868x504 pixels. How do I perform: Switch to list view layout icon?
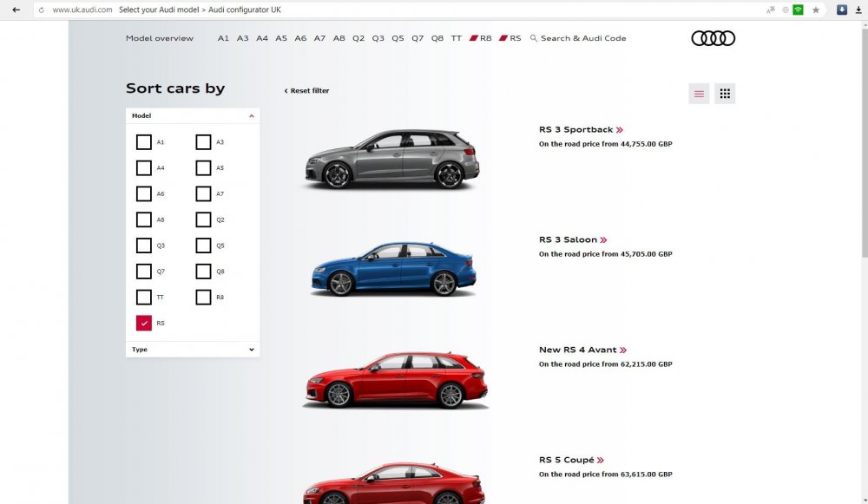coord(699,94)
